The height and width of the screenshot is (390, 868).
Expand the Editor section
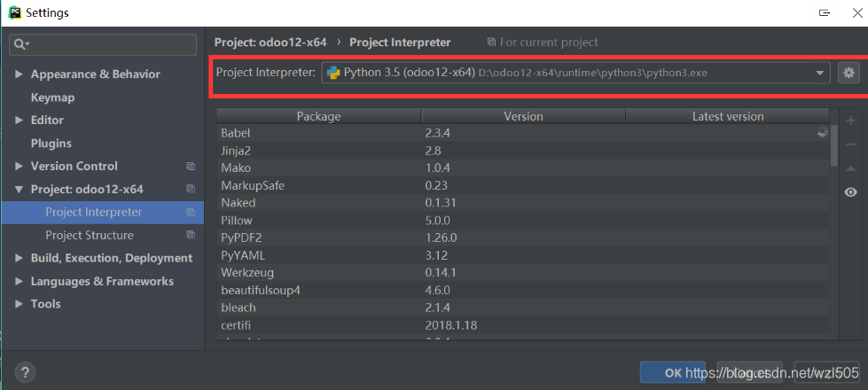coord(20,120)
